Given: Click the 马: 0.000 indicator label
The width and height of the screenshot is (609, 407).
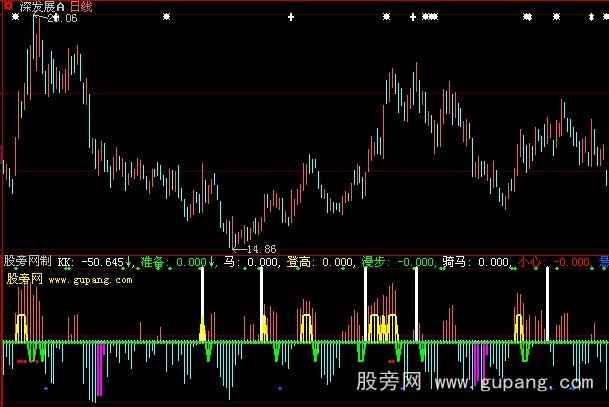Looking at the screenshot, I should point(251,262).
